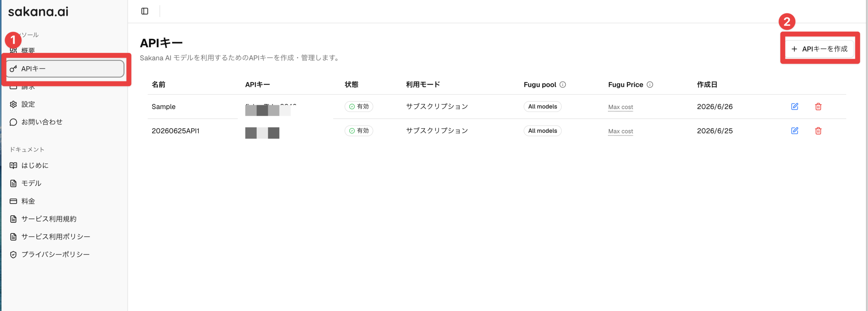Screen dimensions: 868x311
Task: Click the はじめに book icon
Action: click(13, 165)
